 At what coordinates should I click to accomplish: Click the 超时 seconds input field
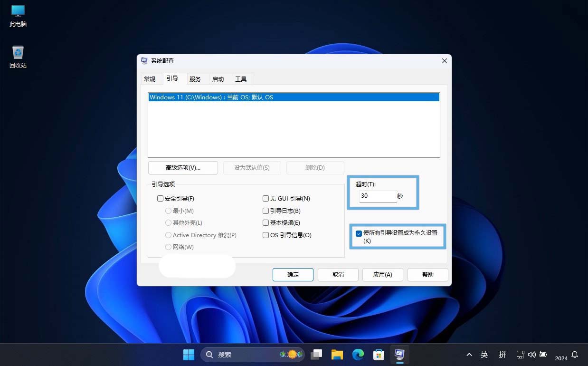pyautogui.click(x=378, y=196)
